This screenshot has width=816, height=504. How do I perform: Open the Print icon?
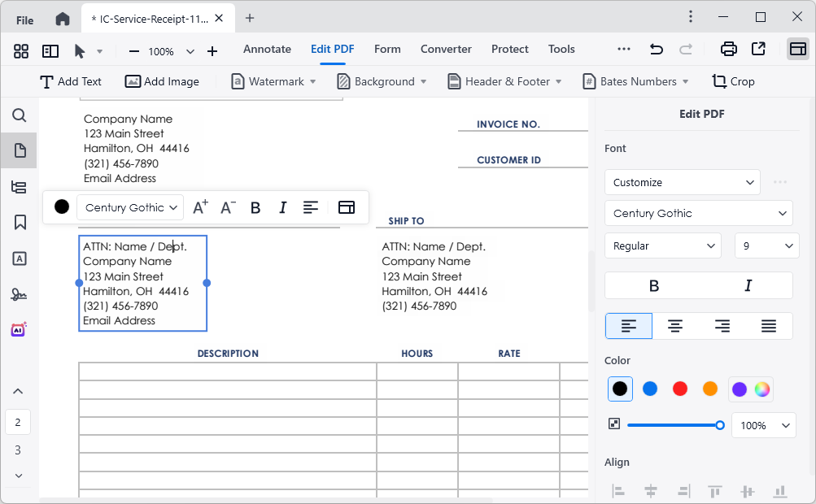(728, 49)
